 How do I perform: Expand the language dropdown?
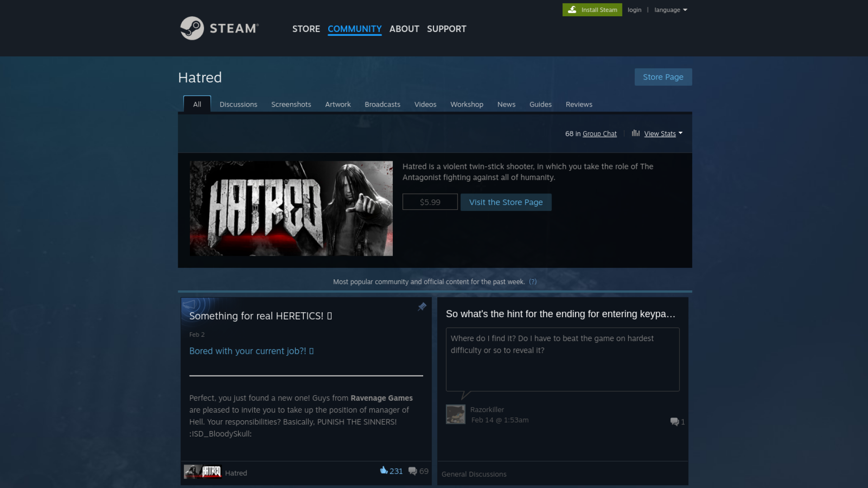(x=670, y=10)
